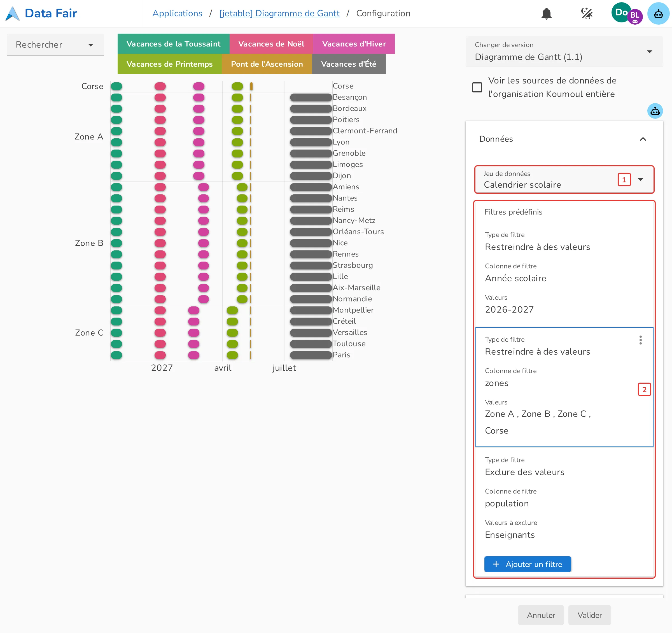
Task: Toggle Vacances de la Toussaint legend
Action: [173, 44]
